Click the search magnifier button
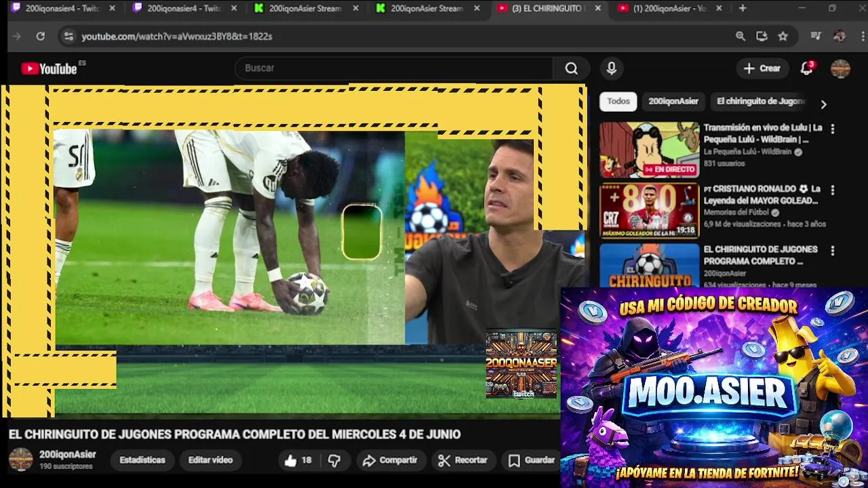Screen dimensions: 868x488 pyautogui.click(x=571, y=68)
